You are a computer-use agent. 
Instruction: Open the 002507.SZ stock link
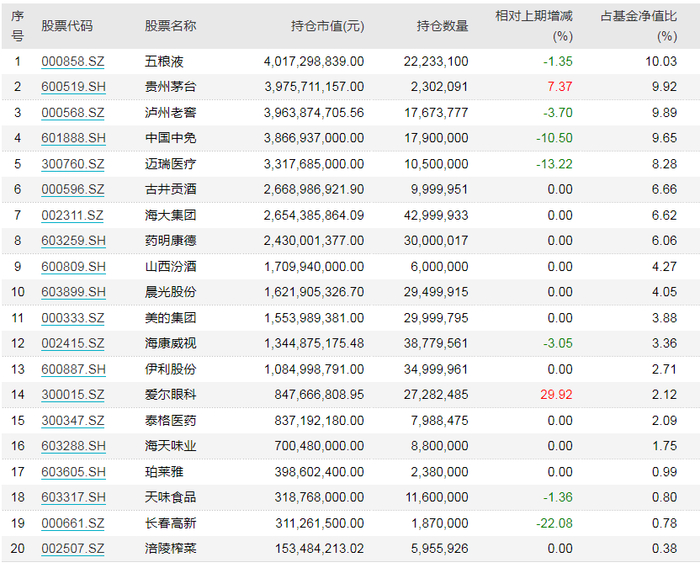73,549
